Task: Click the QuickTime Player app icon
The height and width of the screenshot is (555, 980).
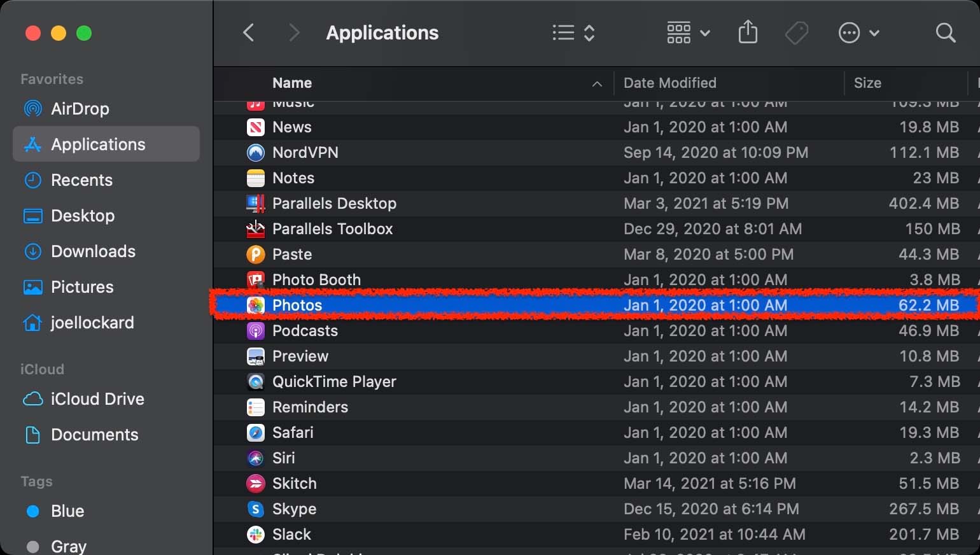Action: tap(255, 382)
